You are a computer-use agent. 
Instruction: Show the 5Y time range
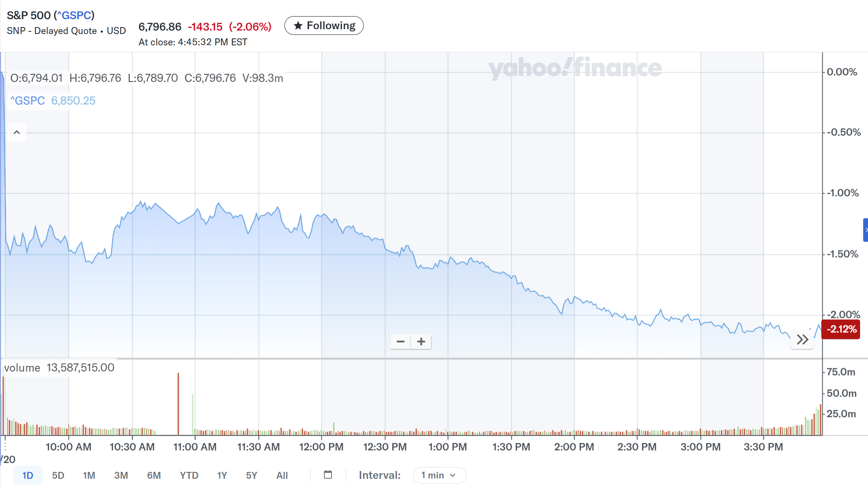[x=252, y=475]
